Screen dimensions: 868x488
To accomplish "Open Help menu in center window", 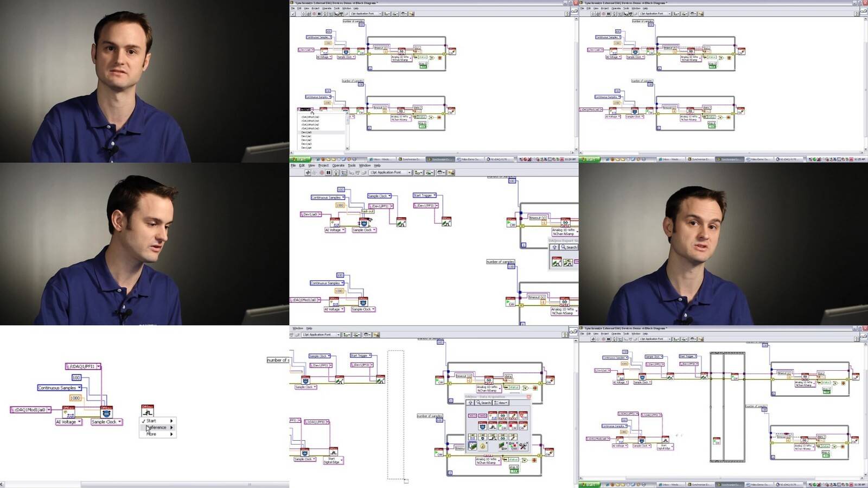I will click(x=377, y=166).
